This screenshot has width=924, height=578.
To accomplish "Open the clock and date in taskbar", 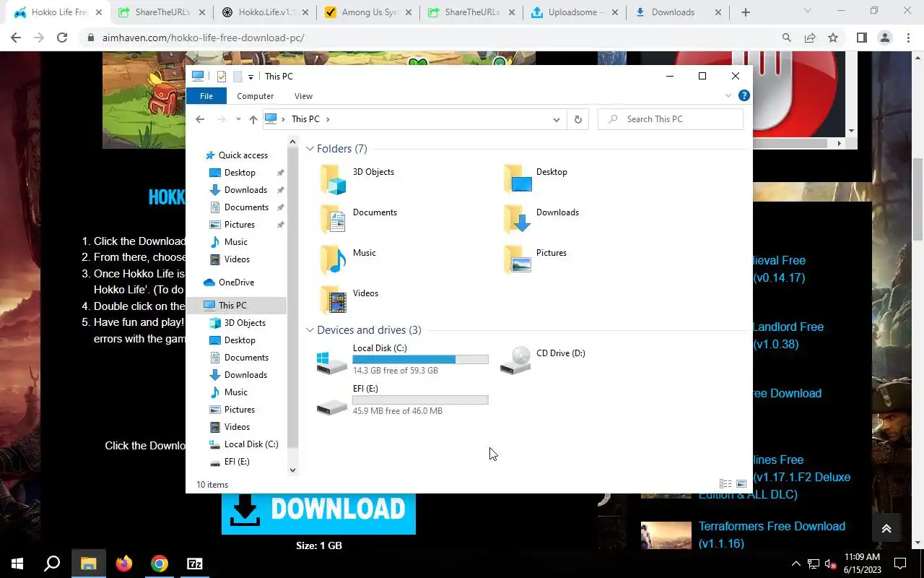I will (x=861, y=564).
